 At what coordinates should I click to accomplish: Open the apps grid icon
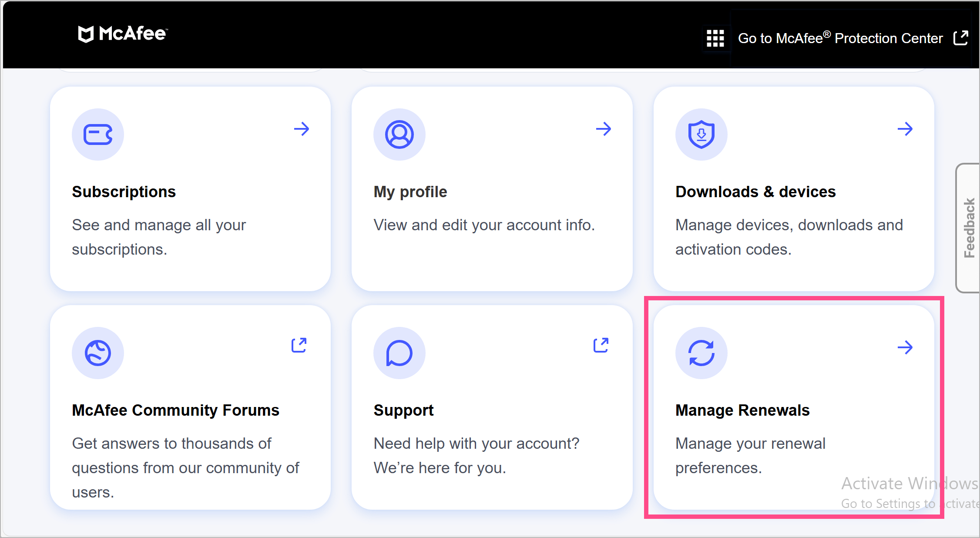coord(715,38)
